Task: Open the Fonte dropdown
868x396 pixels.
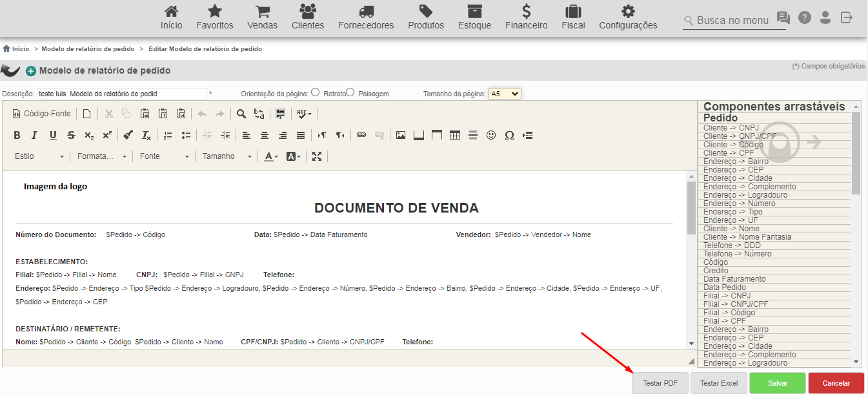Action: 165,156
